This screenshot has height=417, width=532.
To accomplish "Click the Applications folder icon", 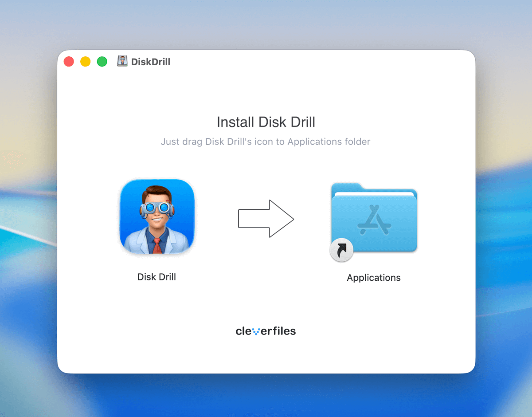I will tap(374, 217).
